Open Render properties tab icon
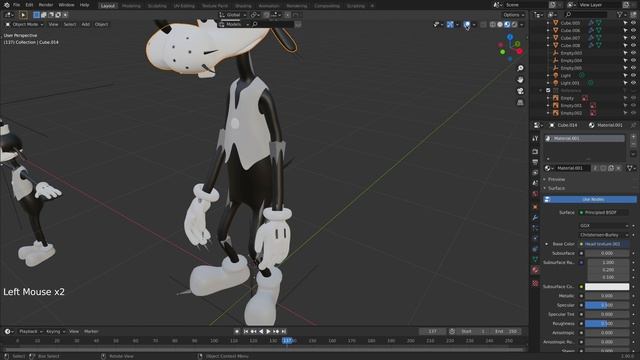The width and height of the screenshot is (640, 360). pyautogui.click(x=535, y=151)
